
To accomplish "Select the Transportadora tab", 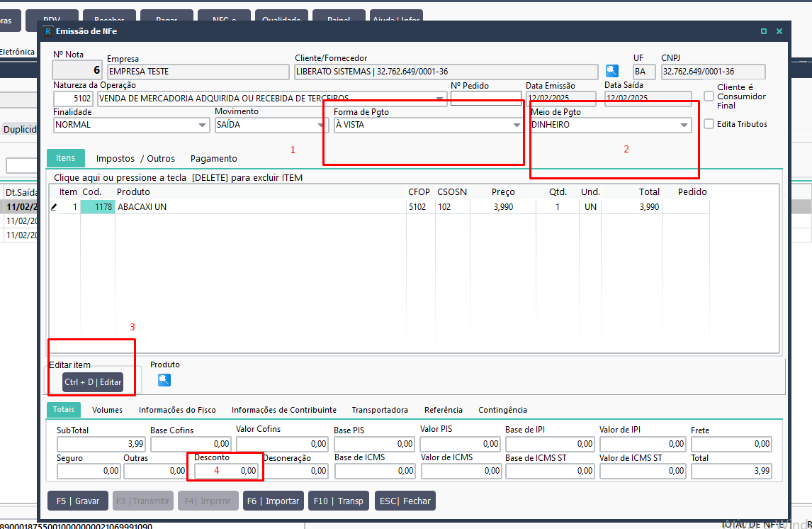I will pyautogui.click(x=380, y=410).
